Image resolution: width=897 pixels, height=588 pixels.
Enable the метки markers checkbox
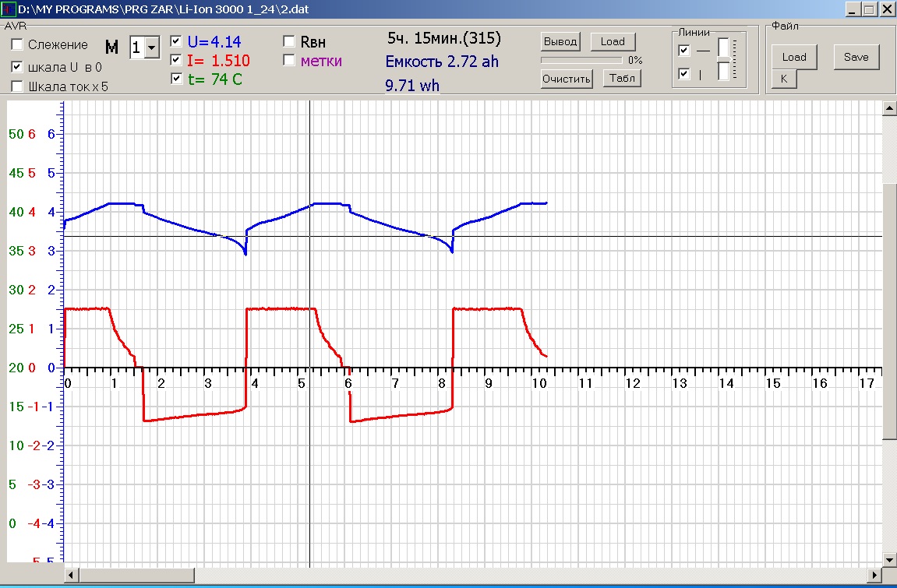[x=289, y=60]
